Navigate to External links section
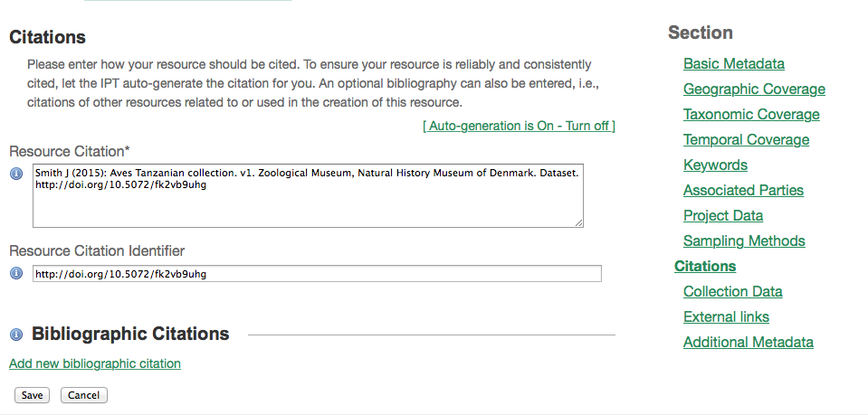 click(726, 317)
